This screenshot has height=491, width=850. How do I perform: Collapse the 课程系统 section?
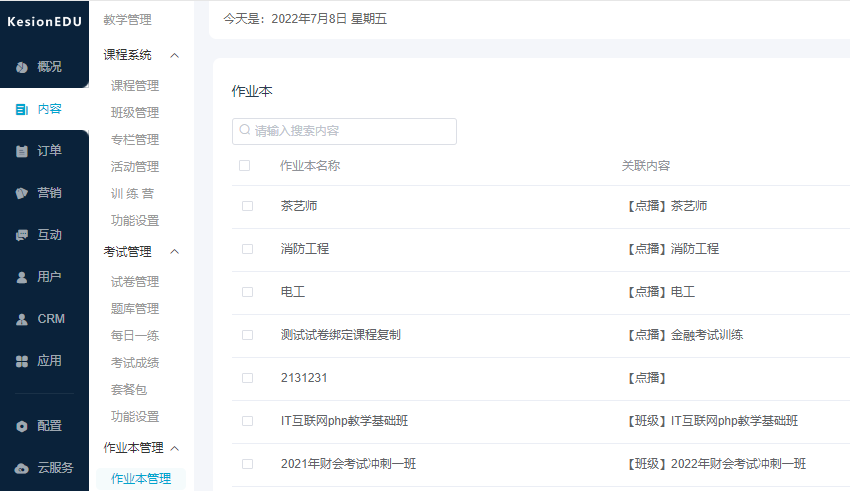click(175, 55)
